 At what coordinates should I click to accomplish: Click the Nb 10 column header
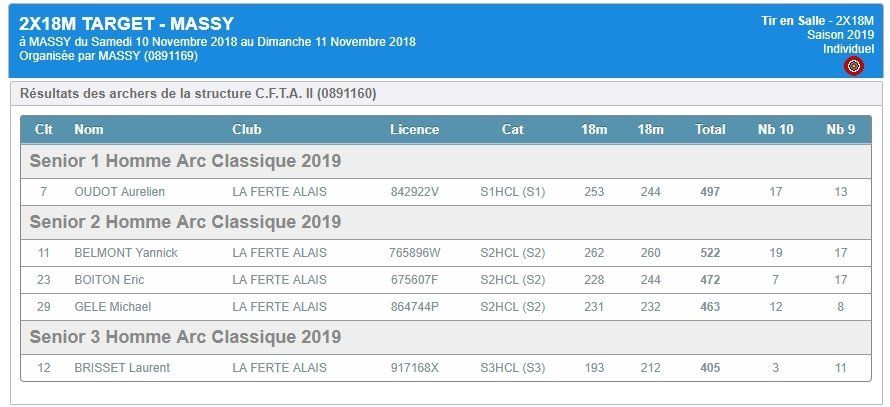pos(775,129)
